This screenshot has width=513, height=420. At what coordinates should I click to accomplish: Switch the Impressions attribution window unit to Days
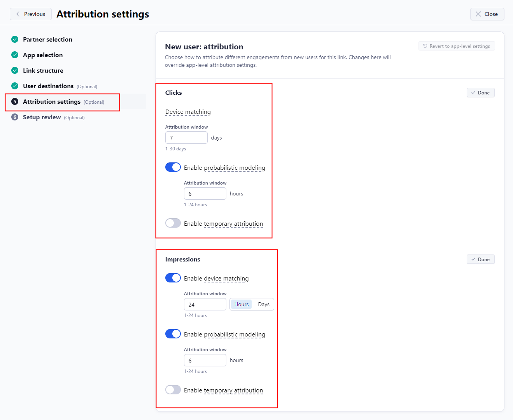pyautogui.click(x=263, y=304)
